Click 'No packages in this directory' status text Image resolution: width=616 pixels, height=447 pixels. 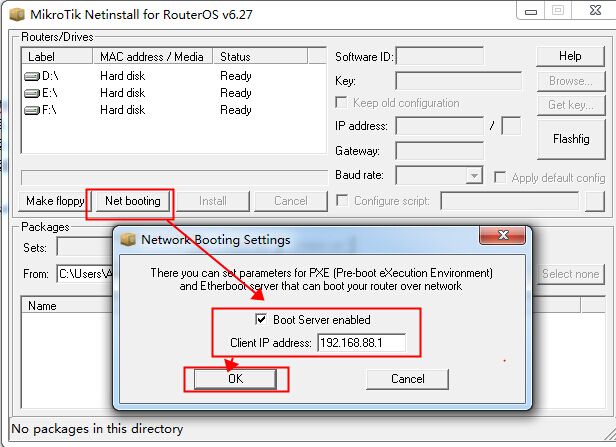[x=97, y=429]
